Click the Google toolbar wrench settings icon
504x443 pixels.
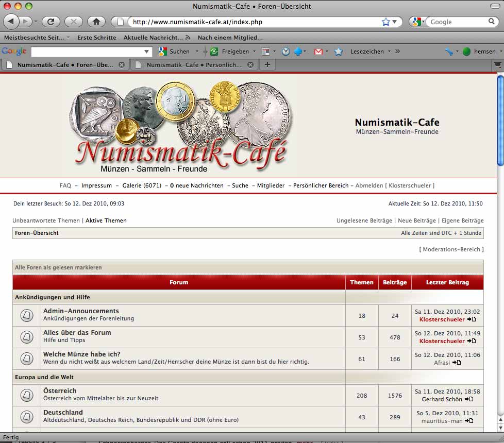[x=449, y=52]
